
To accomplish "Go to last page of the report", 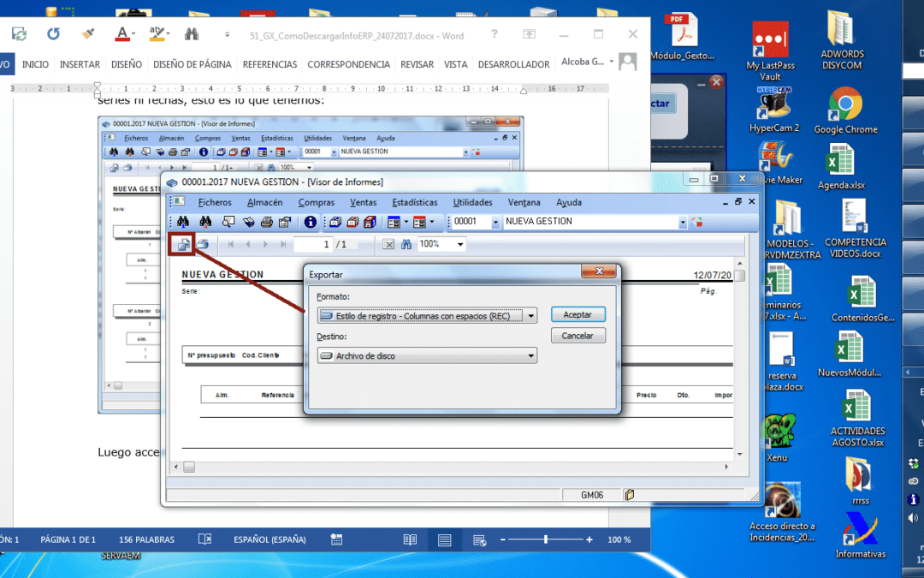I will 283,244.
